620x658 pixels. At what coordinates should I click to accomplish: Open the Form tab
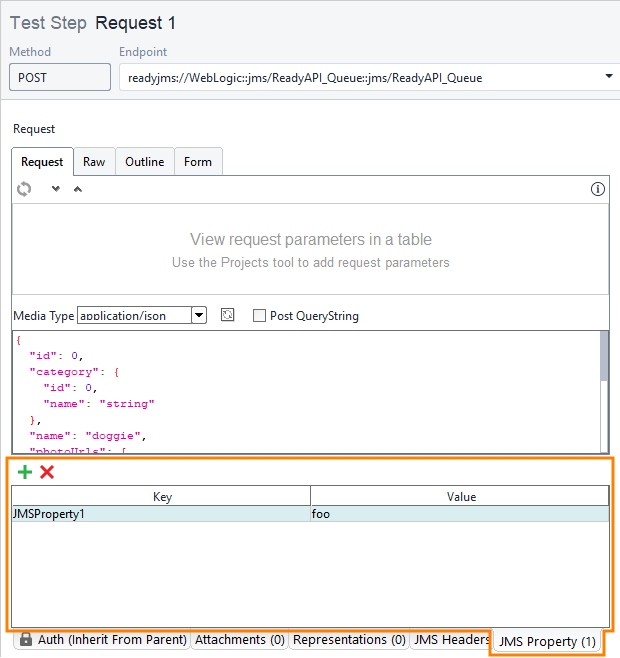click(x=198, y=162)
